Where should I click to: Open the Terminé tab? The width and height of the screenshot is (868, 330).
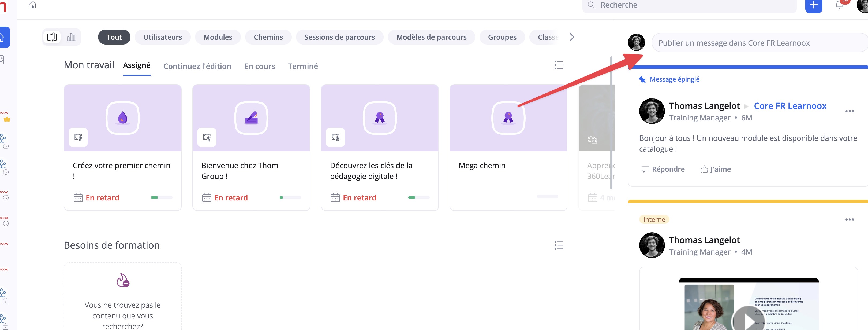click(x=302, y=66)
